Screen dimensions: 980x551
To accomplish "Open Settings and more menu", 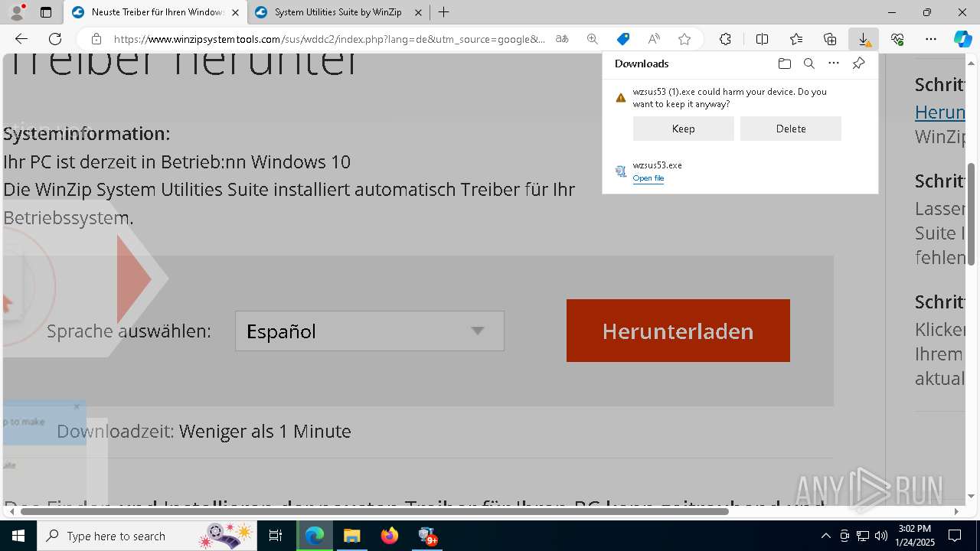I will [931, 39].
